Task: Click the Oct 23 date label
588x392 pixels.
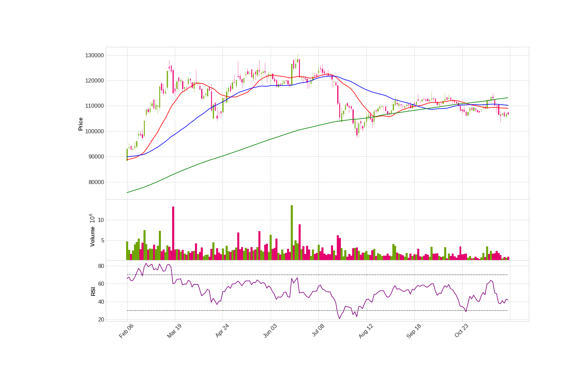Action: tap(462, 331)
